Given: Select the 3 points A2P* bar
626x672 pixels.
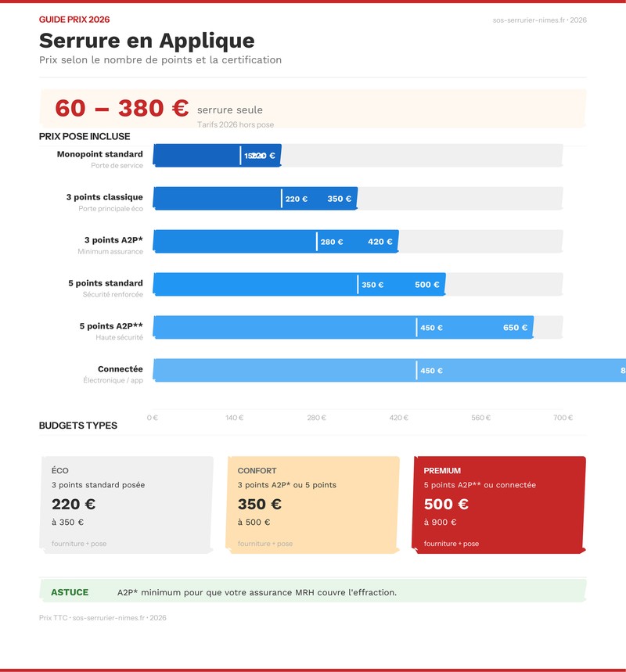Looking at the screenshot, I should coord(274,241).
